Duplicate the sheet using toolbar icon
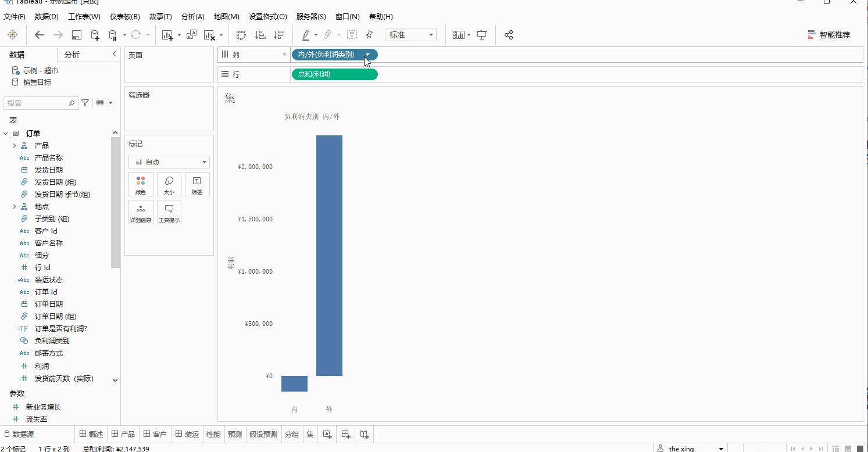Viewport: 868px width, 452px height. (x=191, y=35)
